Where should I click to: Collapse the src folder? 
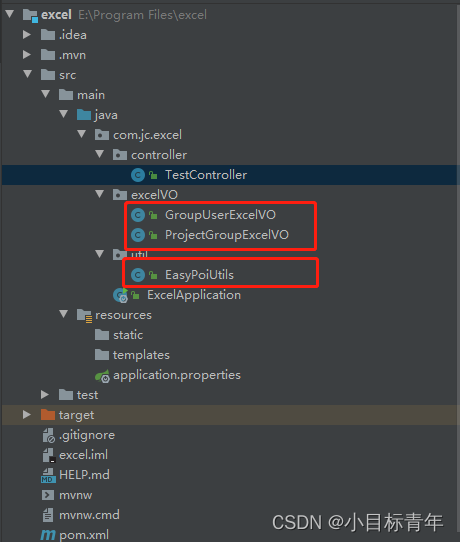pyautogui.click(x=28, y=74)
